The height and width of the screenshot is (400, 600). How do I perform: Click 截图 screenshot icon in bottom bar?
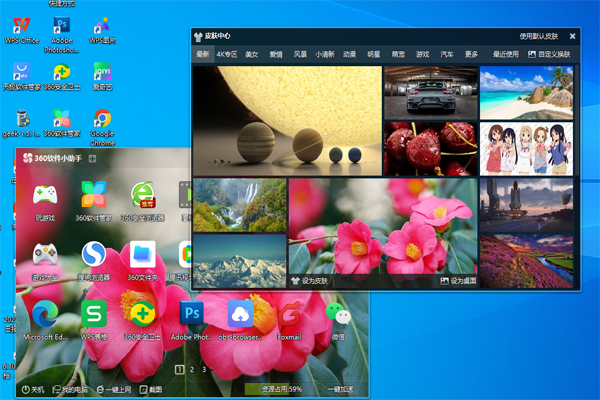click(x=151, y=389)
